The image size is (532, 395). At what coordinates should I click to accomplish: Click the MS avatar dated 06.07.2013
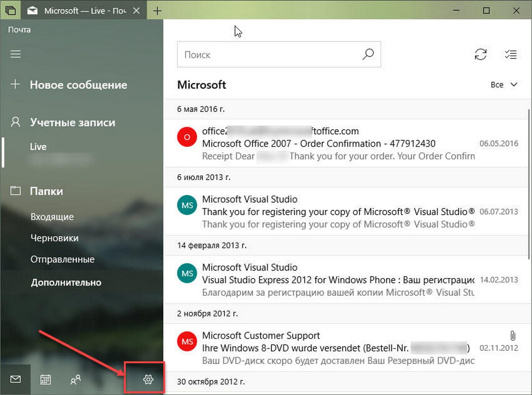coord(187,205)
